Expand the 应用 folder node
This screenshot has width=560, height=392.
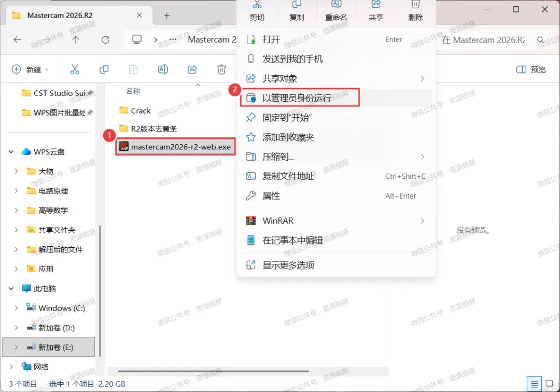[16, 269]
